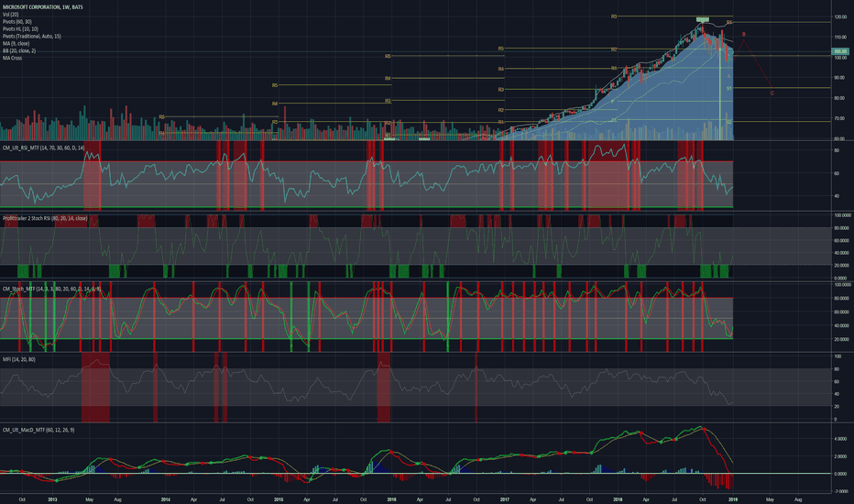Select the red wave label B
Viewport: 854px width, 504px height.
[744, 34]
